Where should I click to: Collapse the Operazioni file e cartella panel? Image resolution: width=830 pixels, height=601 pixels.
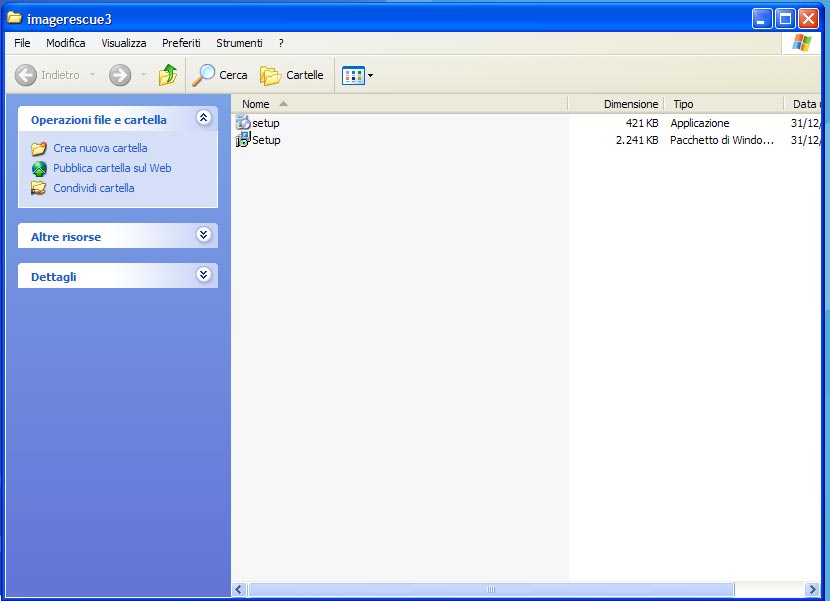coord(204,118)
